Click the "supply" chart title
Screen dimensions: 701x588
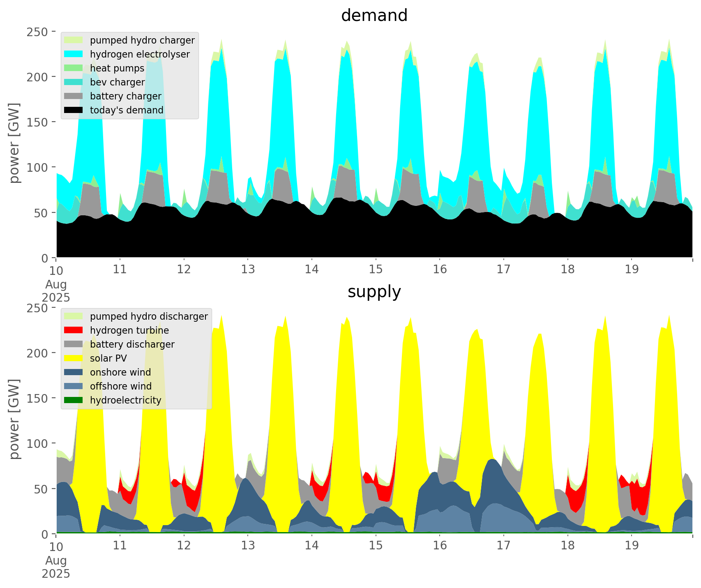(x=374, y=292)
